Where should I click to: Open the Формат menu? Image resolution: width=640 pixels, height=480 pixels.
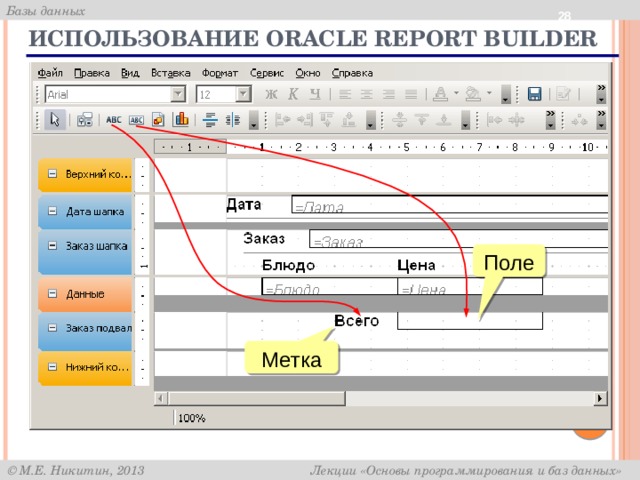pos(220,73)
